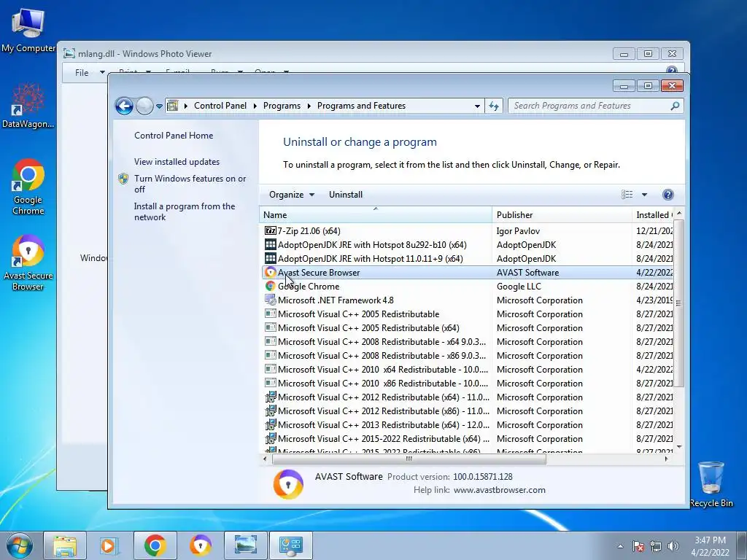Open Windows Explorer from the taskbar
This screenshot has height=560, width=747.
tap(65, 545)
